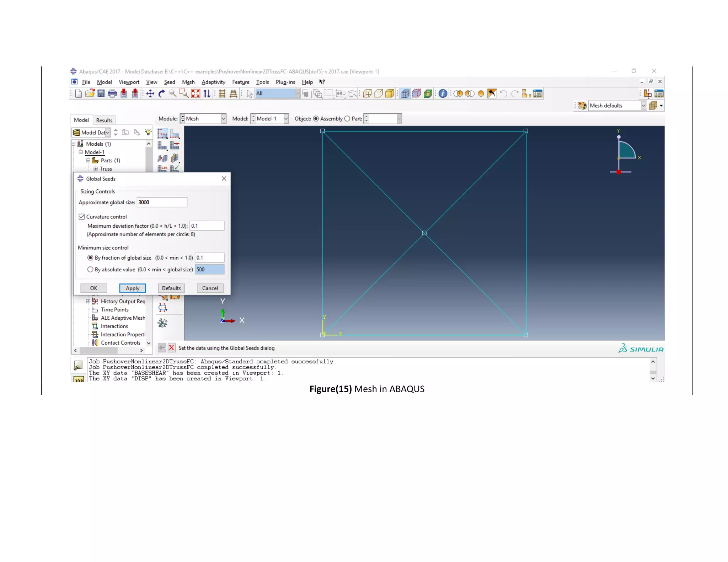728x562 pixels.
Task: Select Time Points in the model tree
Action: [x=114, y=310]
